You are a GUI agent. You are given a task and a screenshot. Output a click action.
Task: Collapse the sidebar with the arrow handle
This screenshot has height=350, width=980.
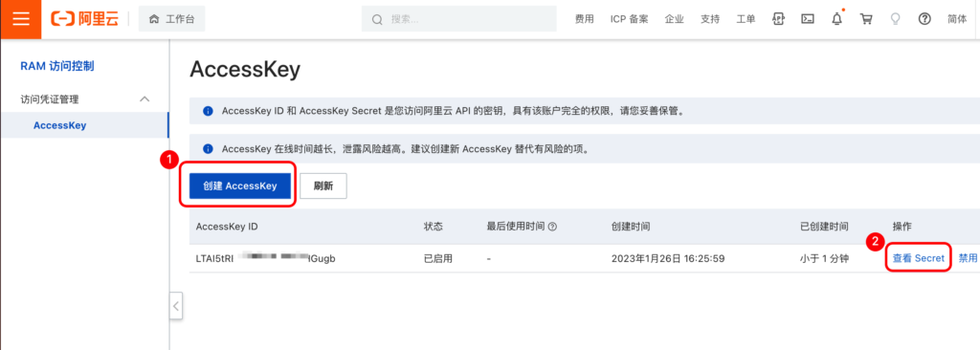(176, 306)
